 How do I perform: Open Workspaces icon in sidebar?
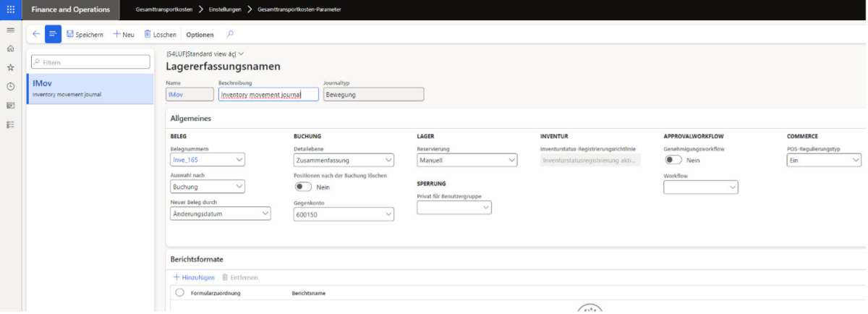(x=10, y=106)
